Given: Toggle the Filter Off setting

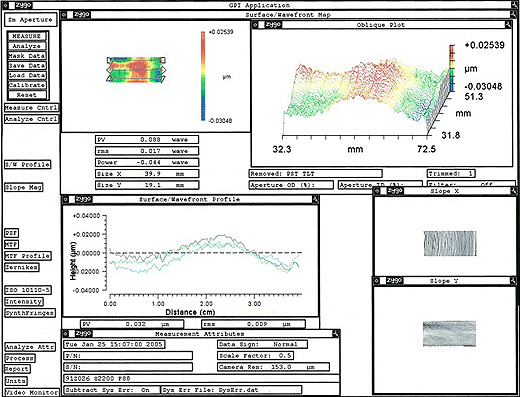Looking at the screenshot, I should pyautogui.click(x=471, y=184).
